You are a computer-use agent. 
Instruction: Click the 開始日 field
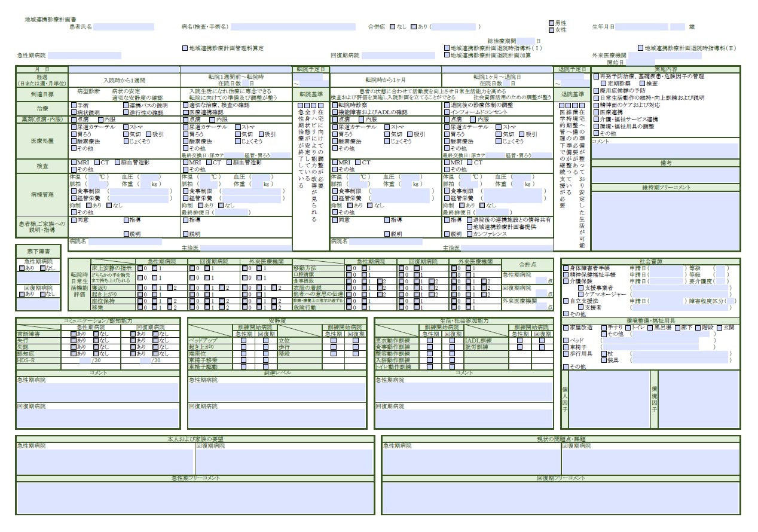[x=641, y=62]
